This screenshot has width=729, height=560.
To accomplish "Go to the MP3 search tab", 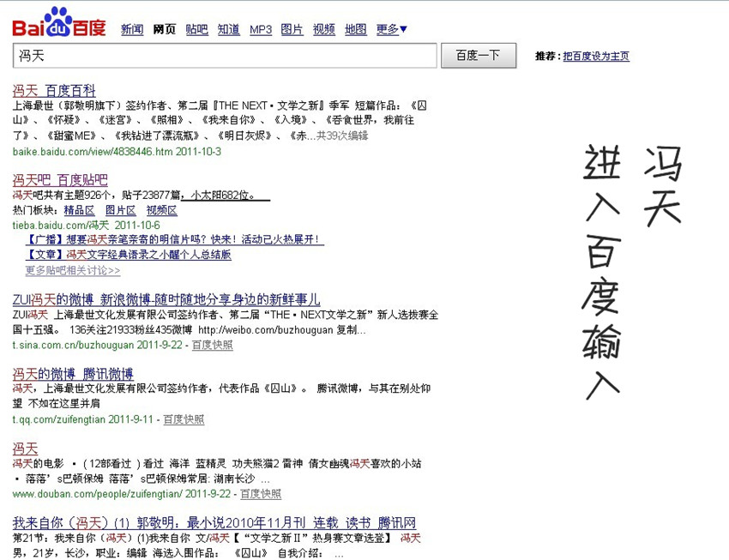I will tap(261, 30).
